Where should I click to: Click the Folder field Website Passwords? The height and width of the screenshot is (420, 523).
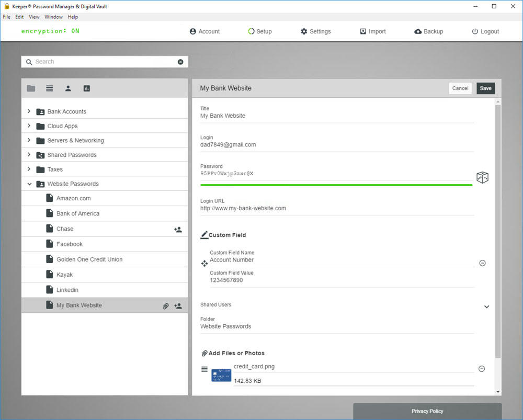(x=337, y=326)
